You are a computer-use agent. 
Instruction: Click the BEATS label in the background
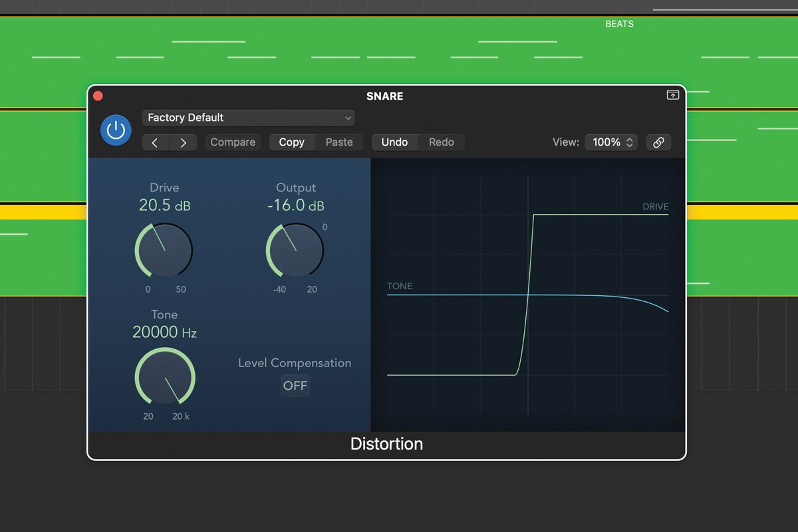pyautogui.click(x=619, y=23)
